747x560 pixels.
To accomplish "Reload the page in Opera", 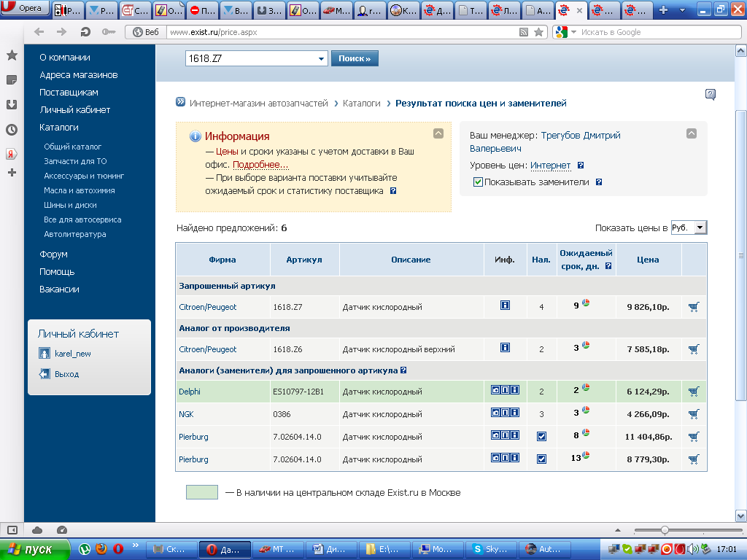I will coord(85,32).
